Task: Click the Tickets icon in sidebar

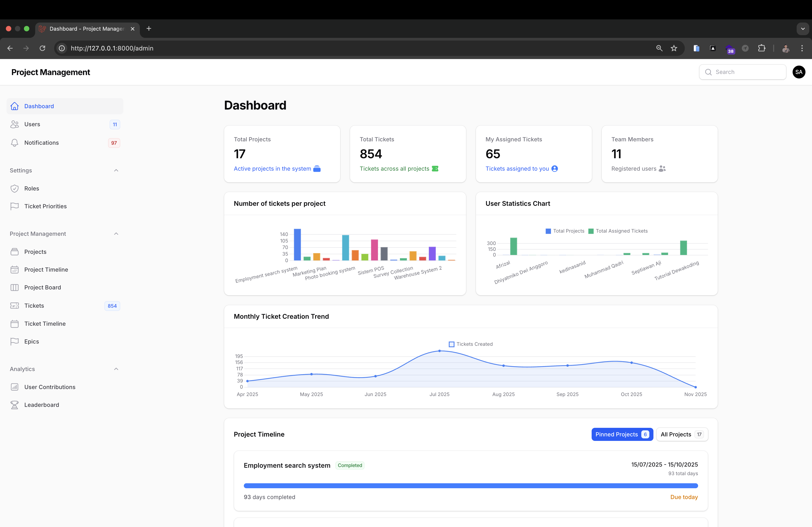Action: pyautogui.click(x=14, y=306)
